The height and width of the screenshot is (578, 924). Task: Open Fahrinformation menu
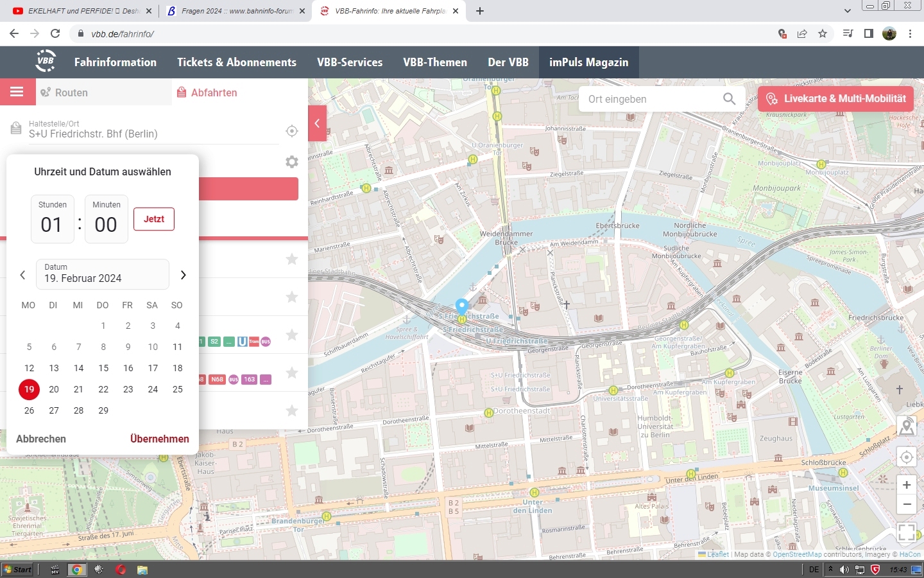tap(116, 62)
